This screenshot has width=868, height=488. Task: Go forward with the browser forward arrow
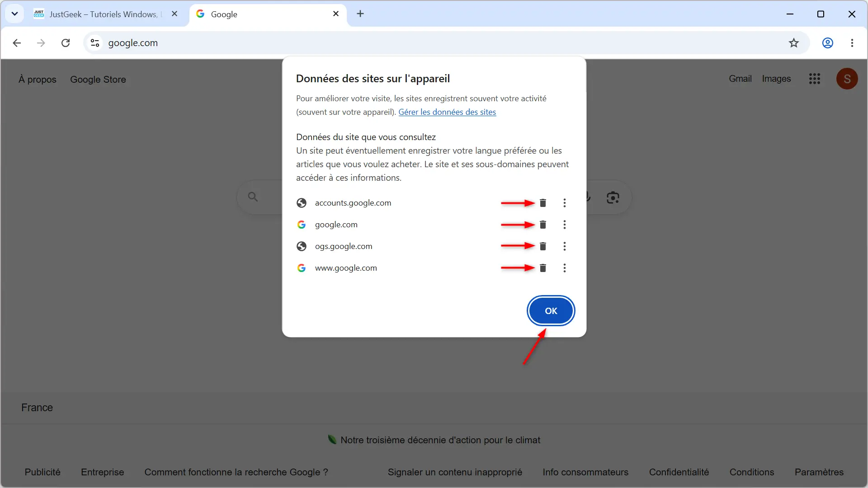[x=41, y=43]
